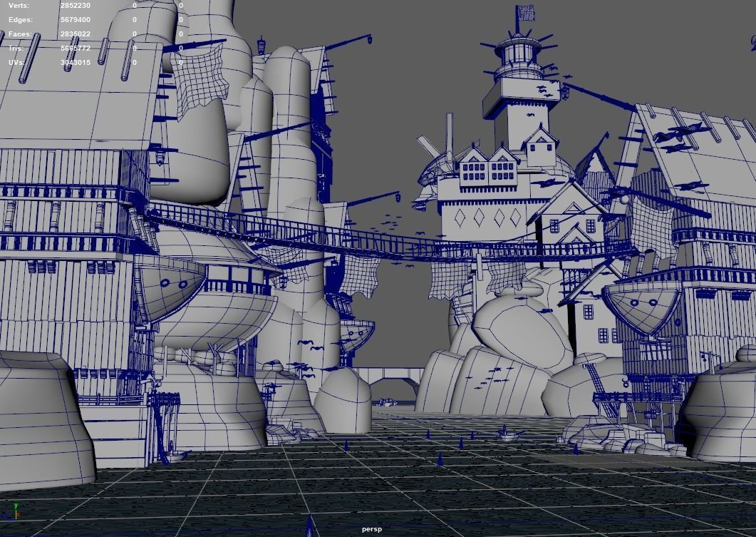Click the persp camera name label
756x537 pixels.
click(x=372, y=529)
